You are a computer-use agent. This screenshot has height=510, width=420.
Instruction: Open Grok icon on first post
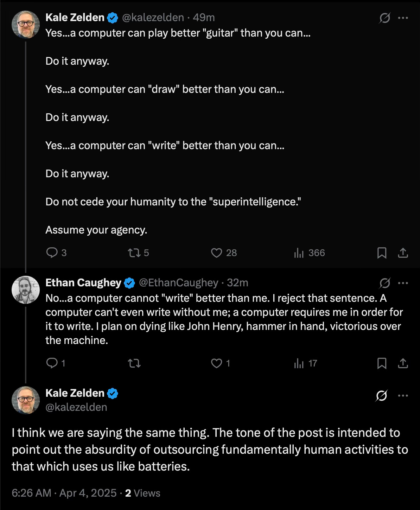click(x=384, y=18)
